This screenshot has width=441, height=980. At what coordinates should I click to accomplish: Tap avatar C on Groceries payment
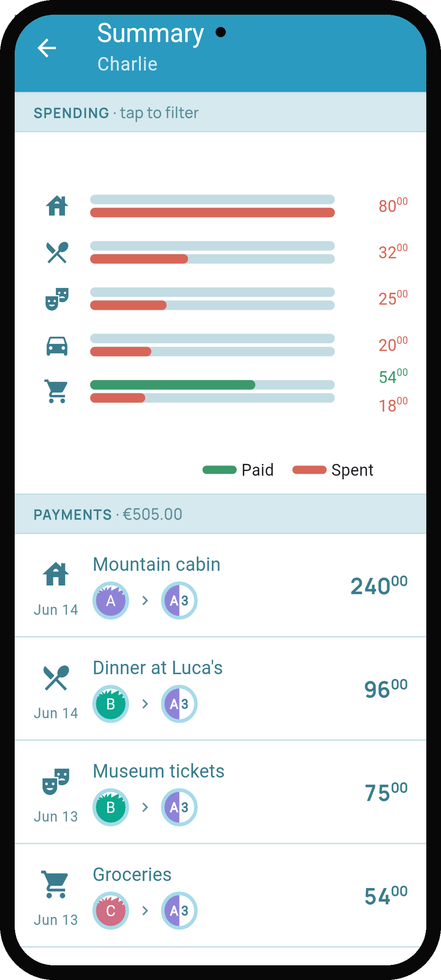tap(111, 911)
